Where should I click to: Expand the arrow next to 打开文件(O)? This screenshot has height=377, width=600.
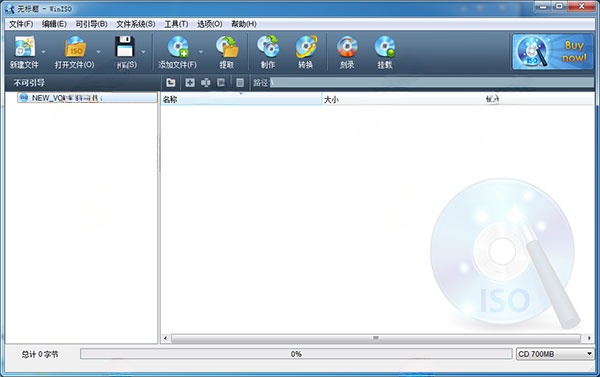tap(98, 52)
